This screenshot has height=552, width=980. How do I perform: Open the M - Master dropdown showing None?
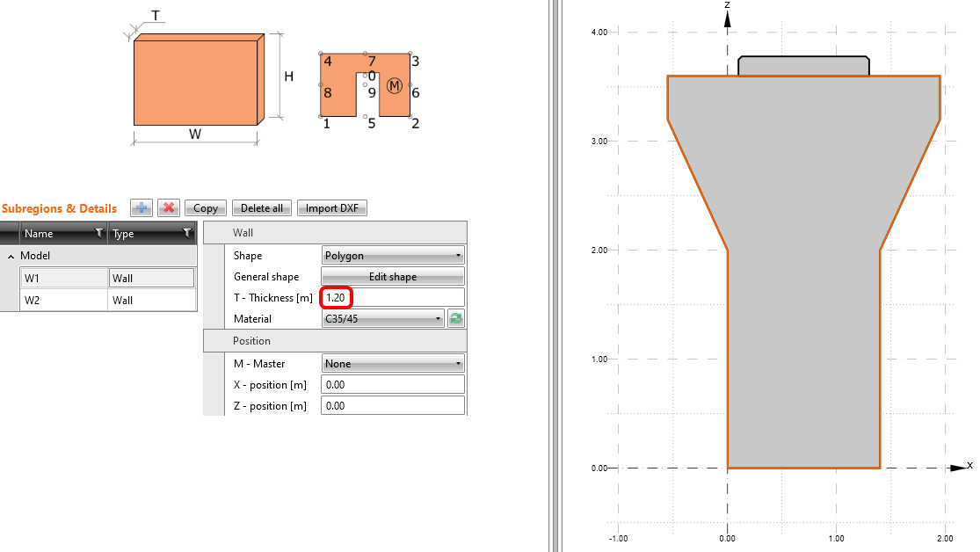click(392, 362)
